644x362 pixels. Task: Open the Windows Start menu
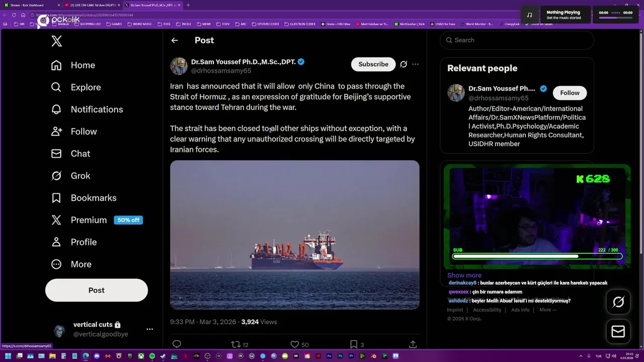click(8, 356)
